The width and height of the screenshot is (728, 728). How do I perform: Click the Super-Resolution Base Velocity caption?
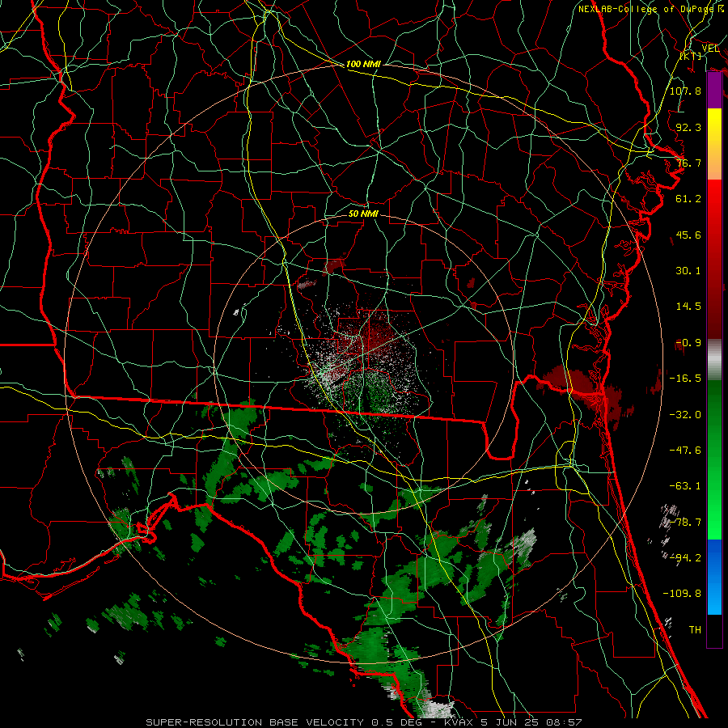pyautogui.click(x=363, y=722)
